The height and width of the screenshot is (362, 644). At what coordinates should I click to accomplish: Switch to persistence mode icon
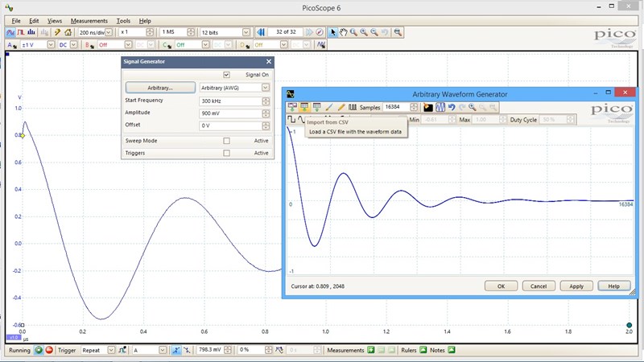click(21, 32)
